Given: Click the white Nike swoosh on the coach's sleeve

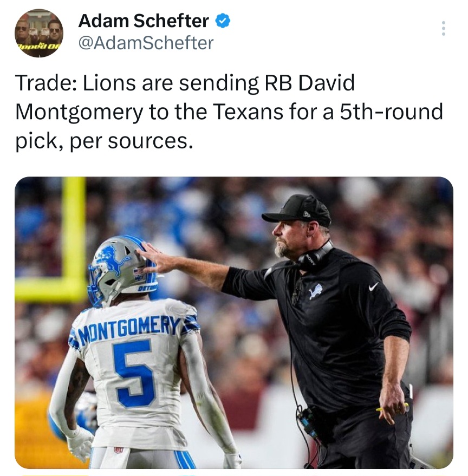Looking at the screenshot, I should click(x=374, y=286).
